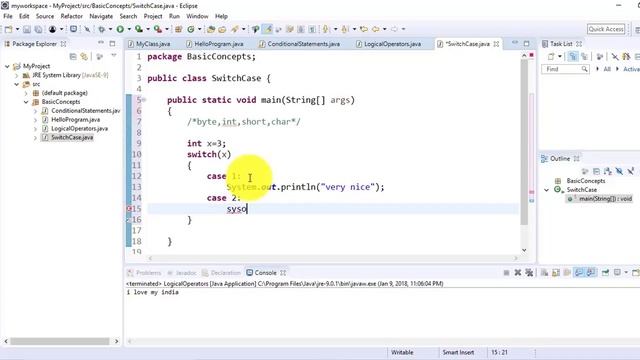The width and height of the screenshot is (640, 360).
Task: Collapse the MyProject tree node
Action: (7, 66)
